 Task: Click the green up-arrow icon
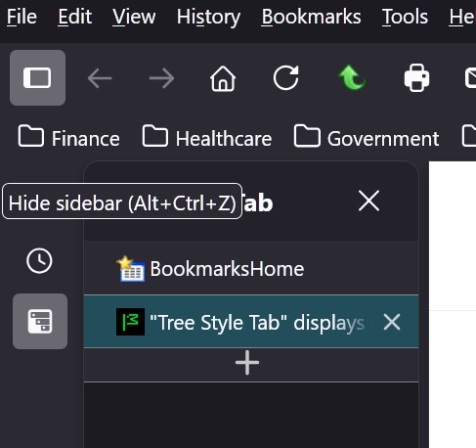click(x=352, y=77)
